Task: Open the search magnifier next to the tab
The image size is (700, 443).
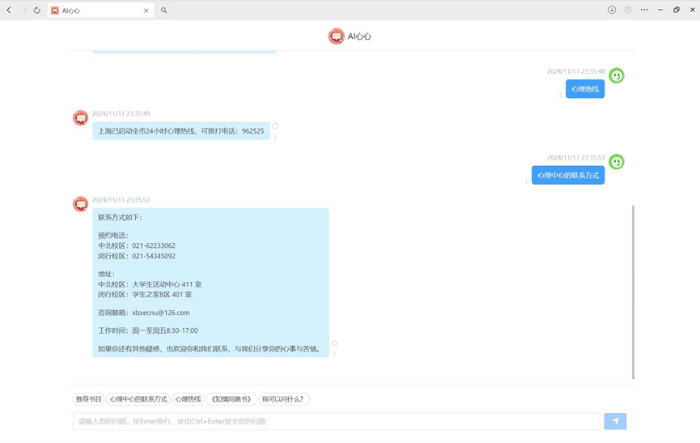Action: pyautogui.click(x=164, y=10)
